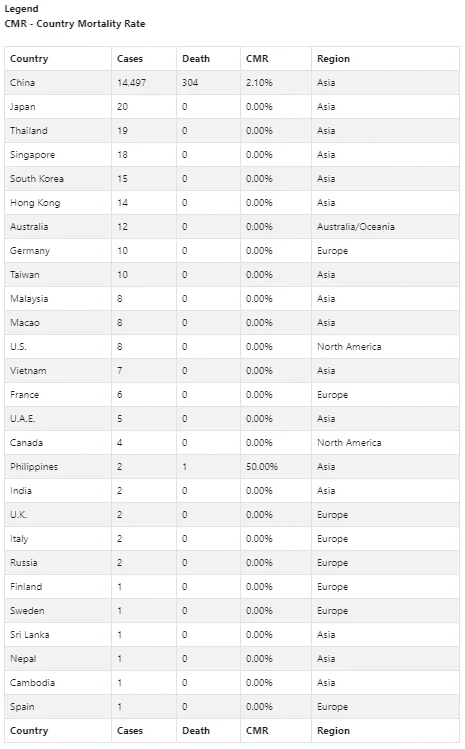Click China's death count 304
The height and width of the screenshot is (749, 465).
(x=190, y=83)
